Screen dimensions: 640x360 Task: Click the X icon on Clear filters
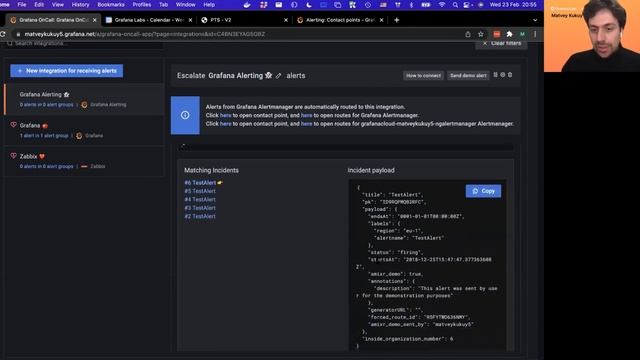(x=485, y=43)
